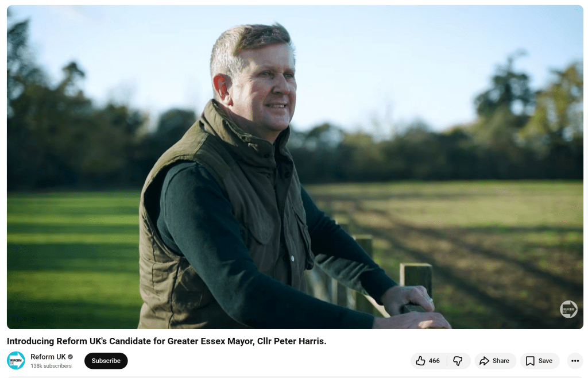
Task: Click the Share arrow icon
Action: pyautogui.click(x=484, y=361)
